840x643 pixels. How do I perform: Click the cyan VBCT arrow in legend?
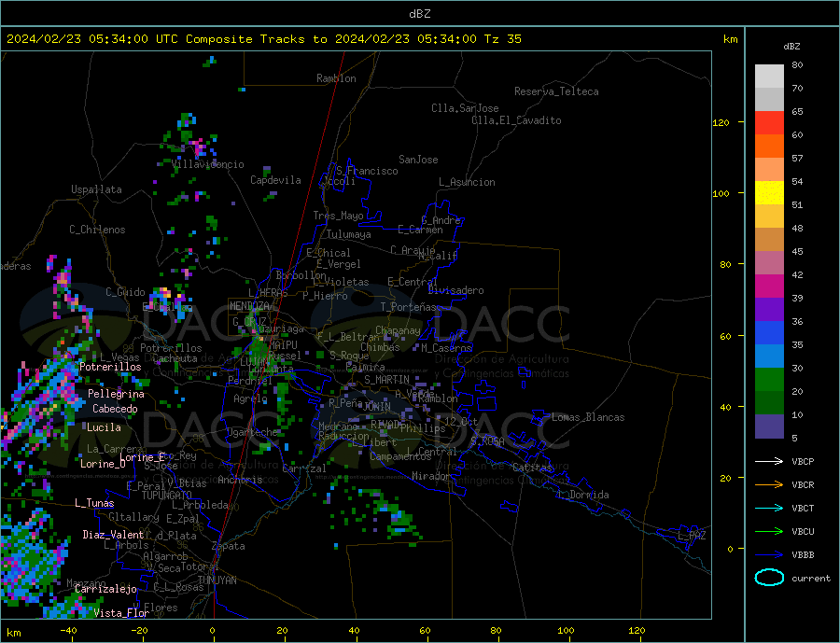(x=769, y=508)
